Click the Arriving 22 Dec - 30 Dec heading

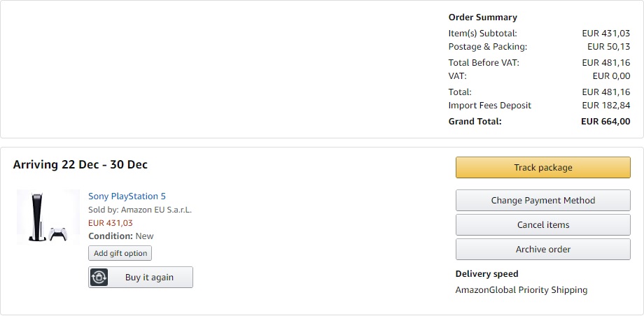(80, 164)
